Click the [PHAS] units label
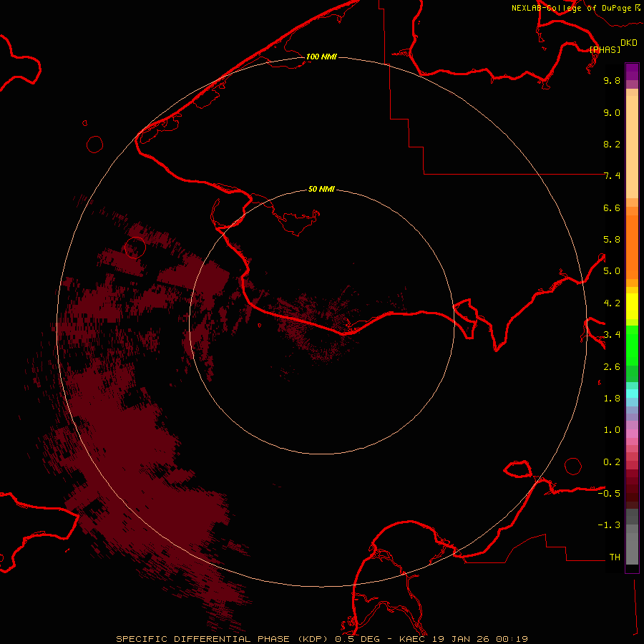The image size is (644, 644). tap(605, 49)
